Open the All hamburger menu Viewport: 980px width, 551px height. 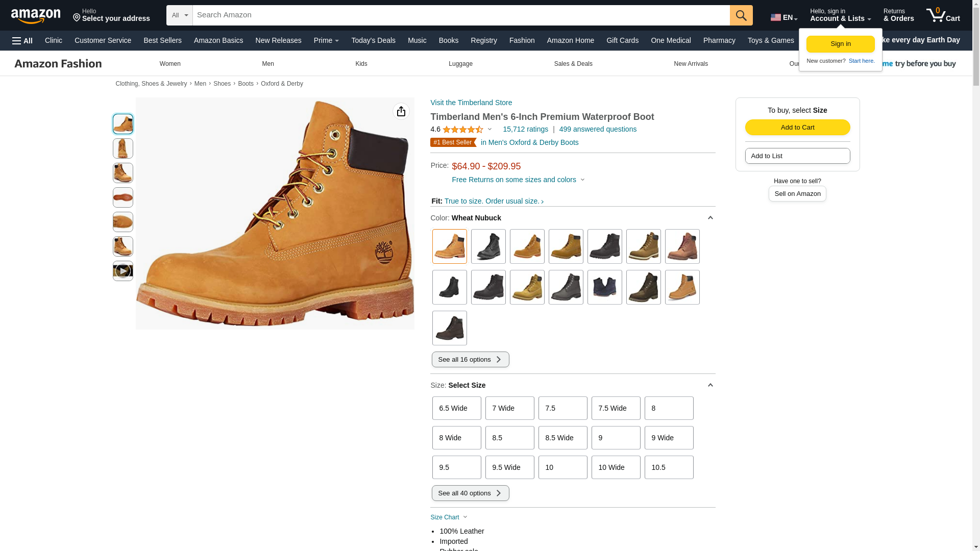22,41
